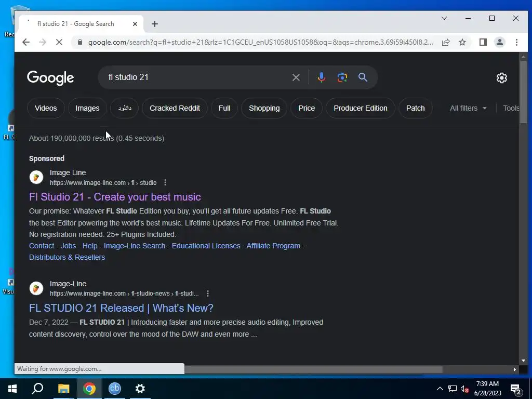Open Google quick settings gear

[501, 78]
